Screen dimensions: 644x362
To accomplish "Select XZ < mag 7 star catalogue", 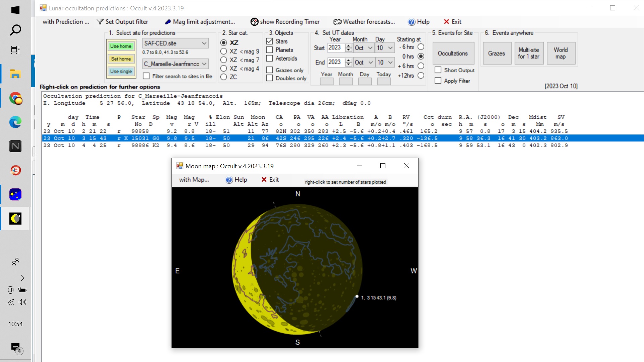I will coord(224,60).
